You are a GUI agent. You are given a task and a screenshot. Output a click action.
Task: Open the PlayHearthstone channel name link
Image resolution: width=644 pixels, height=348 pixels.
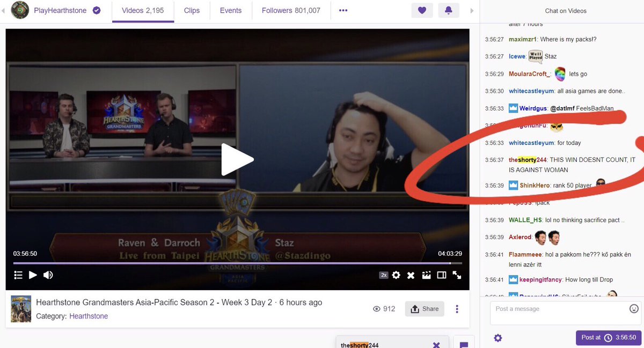pos(60,10)
